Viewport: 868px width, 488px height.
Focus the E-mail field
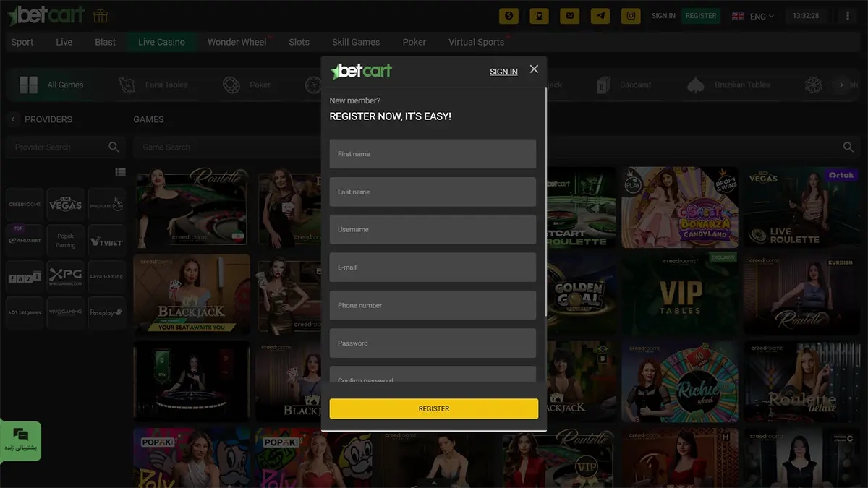(x=433, y=267)
